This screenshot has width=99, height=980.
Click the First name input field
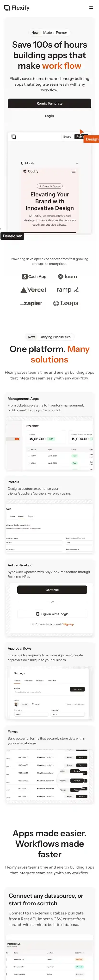click(x=31, y=714)
